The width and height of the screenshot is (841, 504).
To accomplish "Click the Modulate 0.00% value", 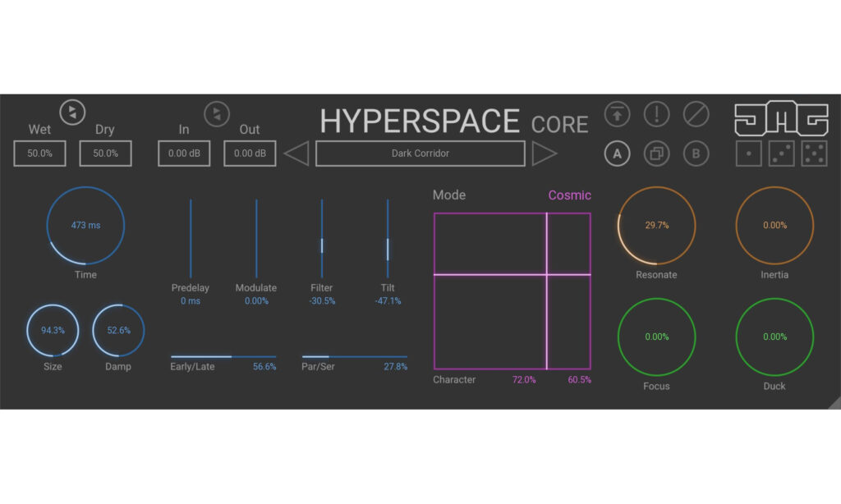I will coord(256,301).
